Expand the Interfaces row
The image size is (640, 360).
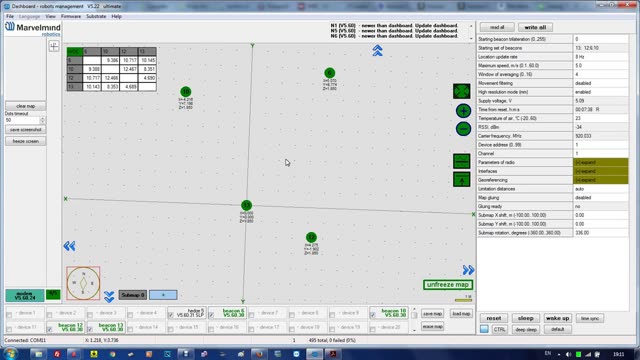(x=600, y=171)
